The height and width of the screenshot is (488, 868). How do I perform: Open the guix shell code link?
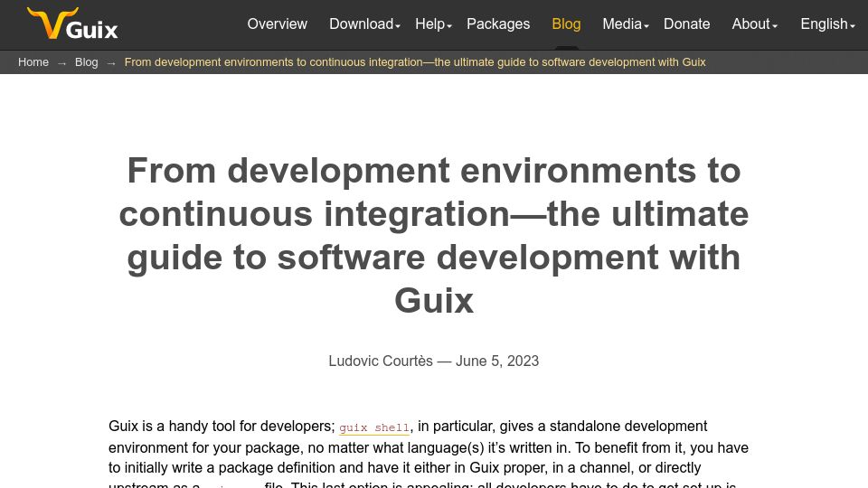[374, 427]
